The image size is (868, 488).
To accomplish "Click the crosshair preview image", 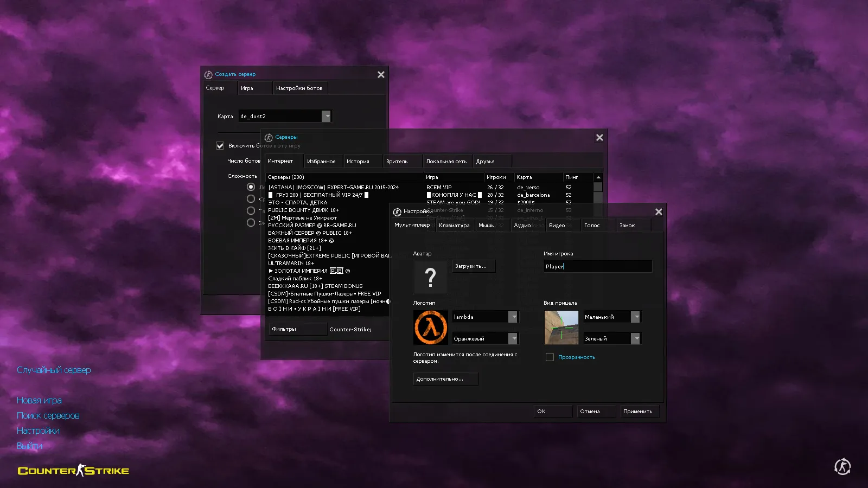I will [x=561, y=328].
